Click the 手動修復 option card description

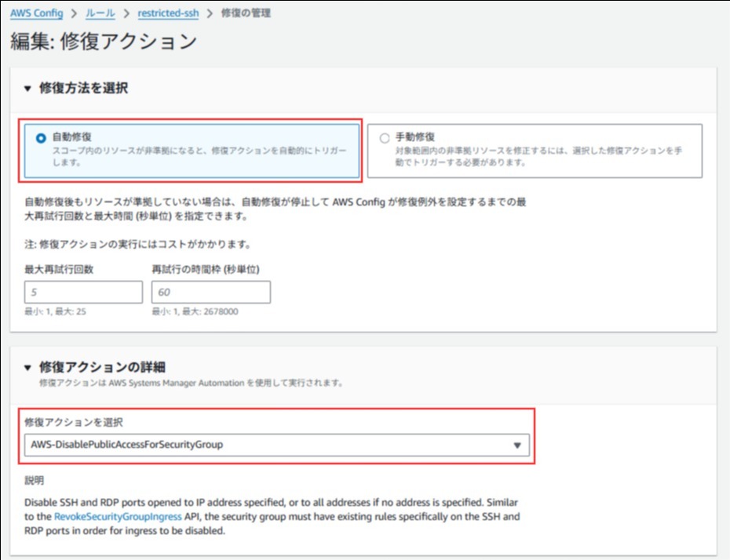tap(538, 157)
